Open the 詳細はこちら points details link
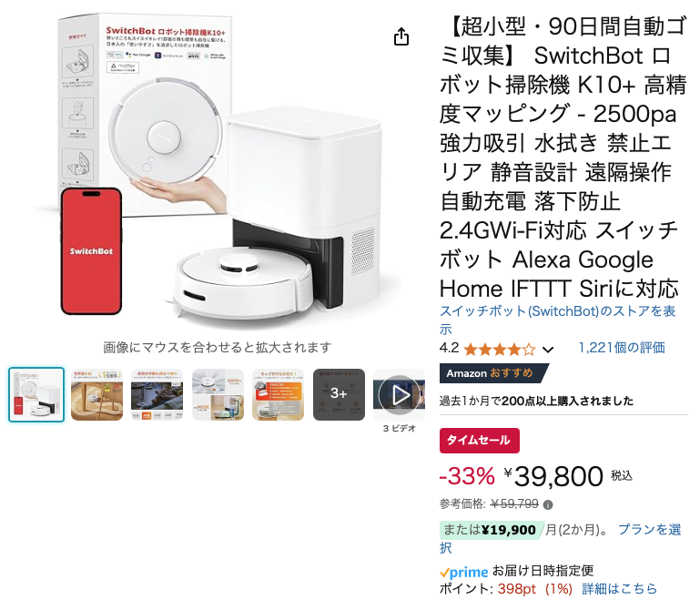 [619, 588]
